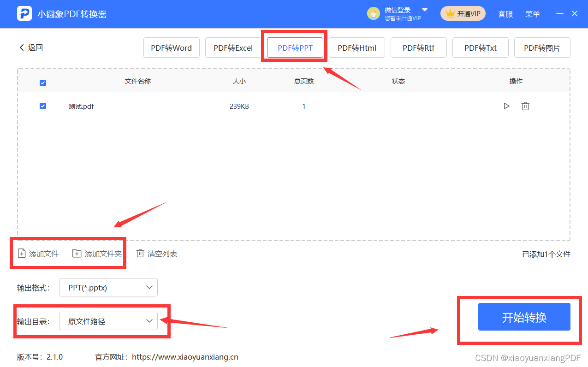The image size is (588, 367).
Task: Delete 测试.pdf with the trash icon
Action: (x=525, y=106)
